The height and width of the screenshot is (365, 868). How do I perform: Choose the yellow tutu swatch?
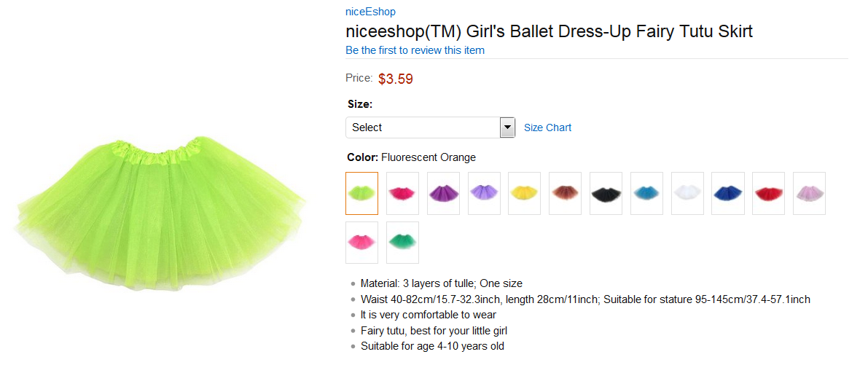coord(525,194)
